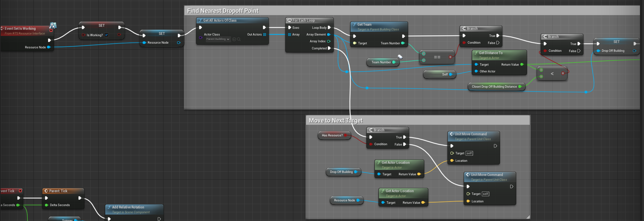This screenshot has width=644, height=221.
Task: Select the equals (==) comparison node
Action: 437,57
